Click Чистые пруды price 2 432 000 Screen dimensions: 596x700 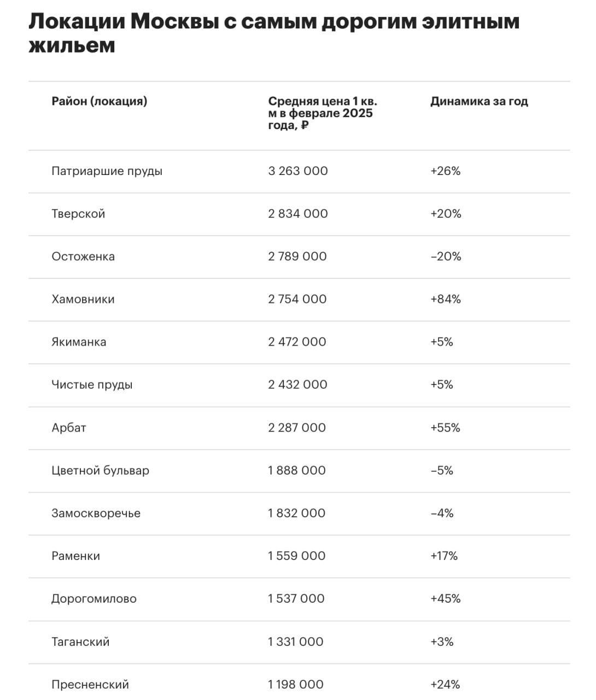click(297, 384)
